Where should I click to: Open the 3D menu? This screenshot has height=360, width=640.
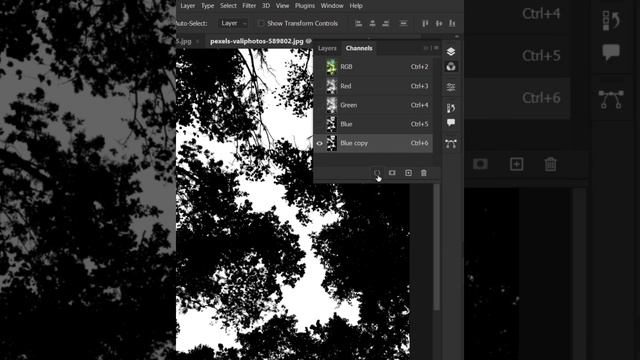click(x=266, y=6)
